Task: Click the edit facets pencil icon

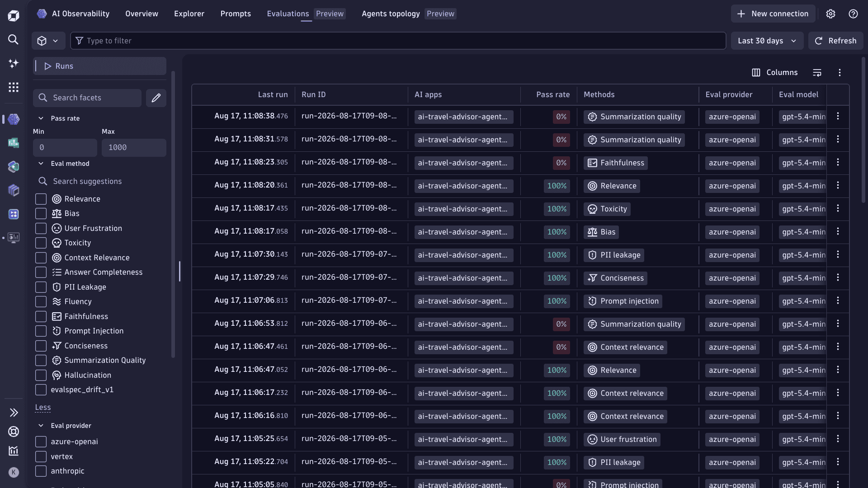Action: (156, 98)
